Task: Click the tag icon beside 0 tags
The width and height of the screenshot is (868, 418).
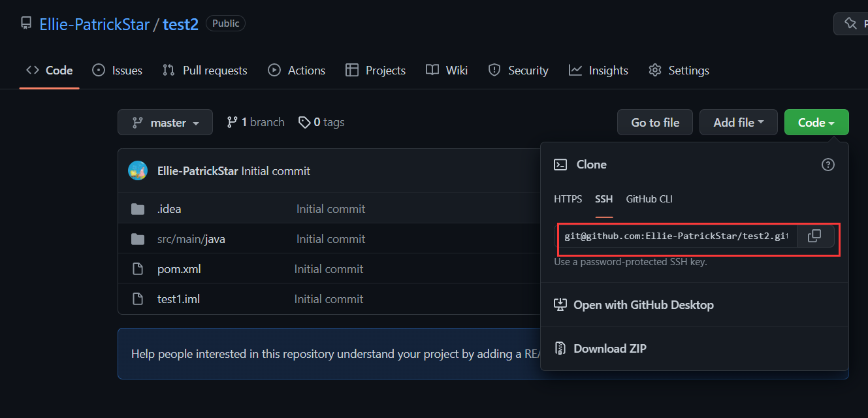Action: (304, 122)
